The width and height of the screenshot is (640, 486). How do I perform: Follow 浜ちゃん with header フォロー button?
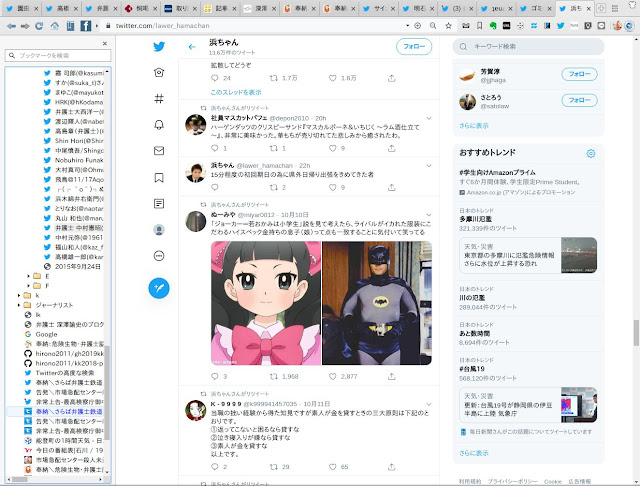click(x=414, y=47)
